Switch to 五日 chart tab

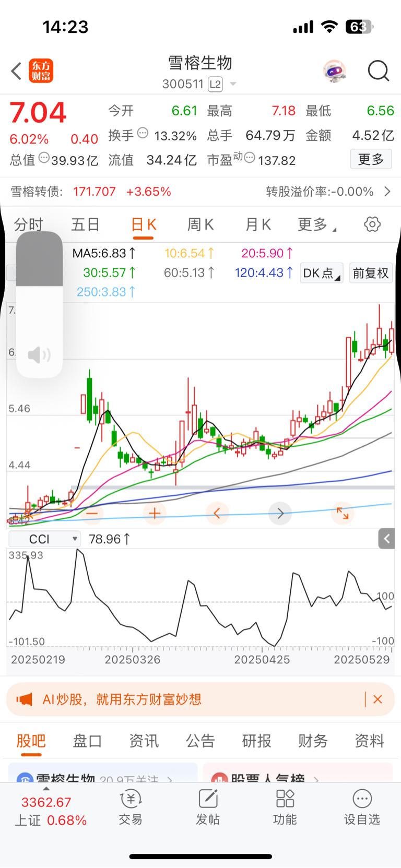click(x=86, y=225)
